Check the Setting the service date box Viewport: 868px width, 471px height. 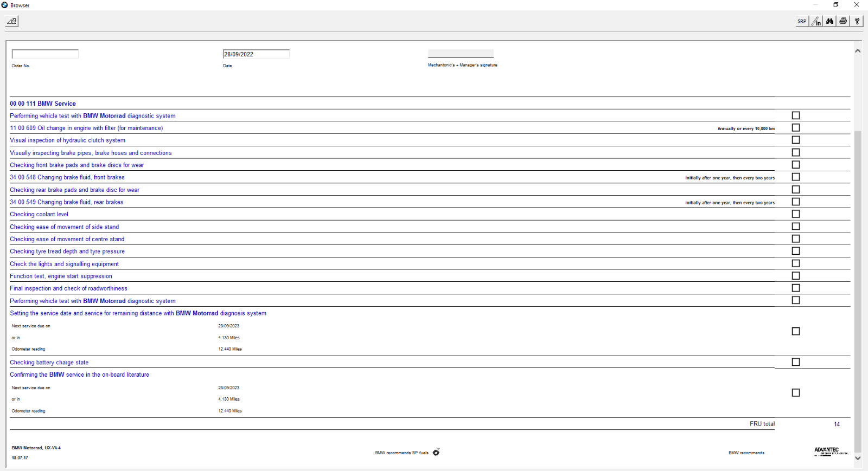click(796, 331)
